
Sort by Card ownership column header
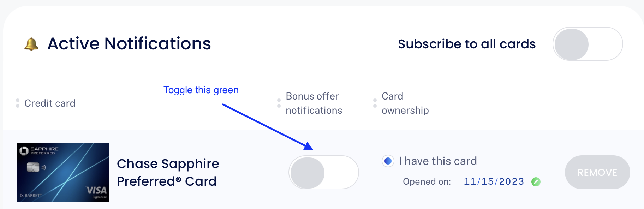pos(405,103)
